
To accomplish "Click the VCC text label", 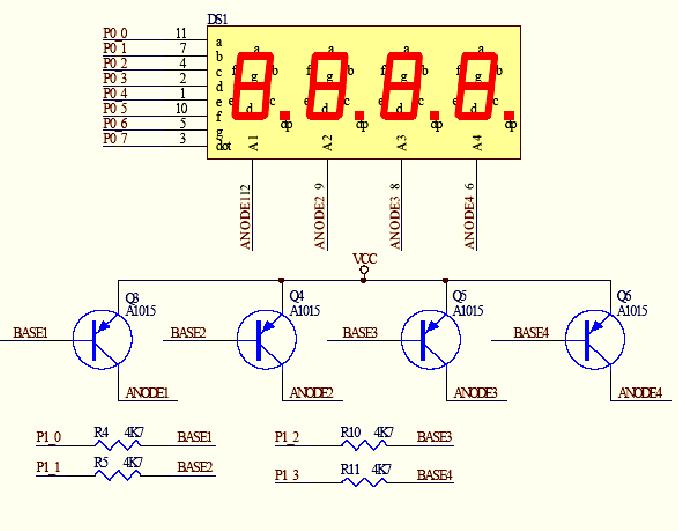I will [x=365, y=259].
